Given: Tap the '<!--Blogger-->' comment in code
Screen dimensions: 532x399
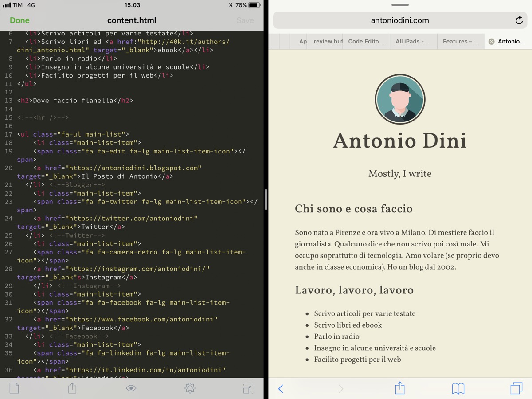Looking at the screenshot, I should [x=77, y=185].
